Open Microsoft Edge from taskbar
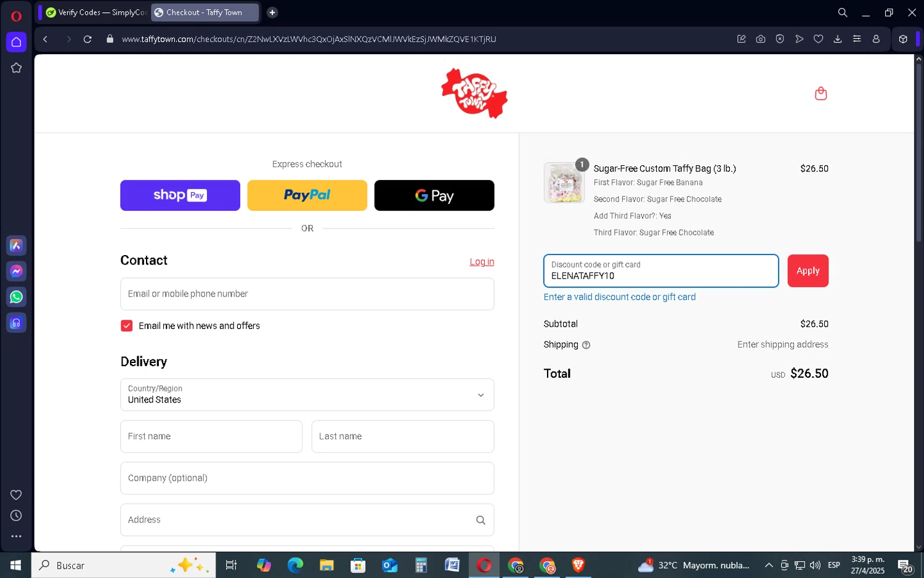Image resolution: width=924 pixels, height=578 pixels. (x=295, y=565)
